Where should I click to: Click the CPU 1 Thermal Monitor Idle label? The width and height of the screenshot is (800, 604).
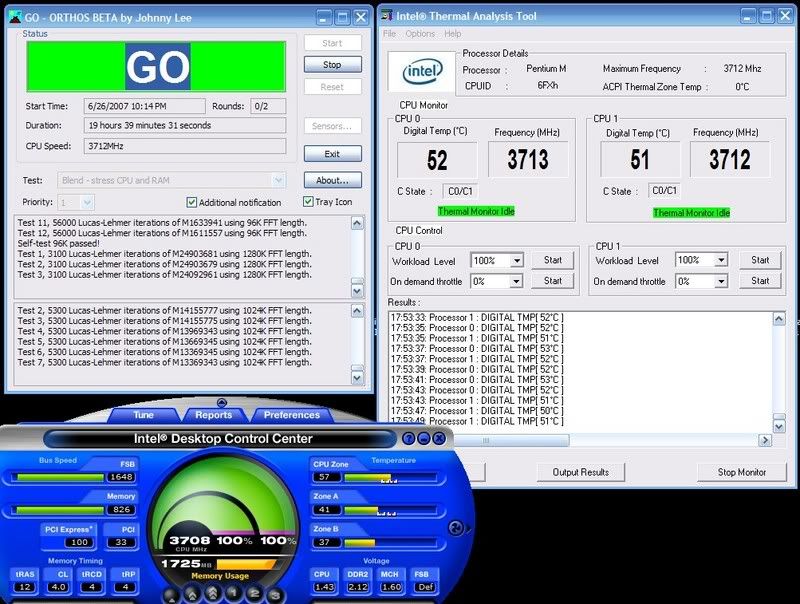[x=691, y=213]
